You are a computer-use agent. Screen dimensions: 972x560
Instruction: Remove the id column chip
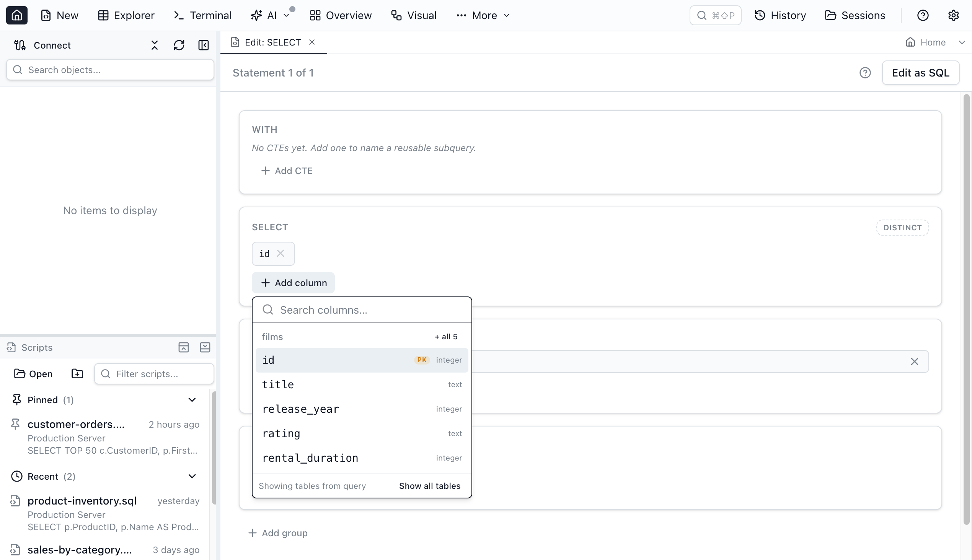(x=281, y=254)
